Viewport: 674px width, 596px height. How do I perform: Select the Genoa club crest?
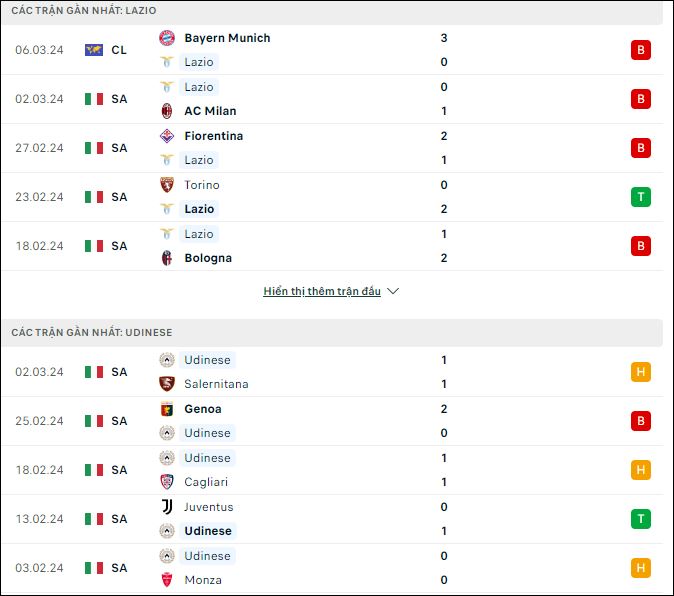pyautogui.click(x=167, y=409)
